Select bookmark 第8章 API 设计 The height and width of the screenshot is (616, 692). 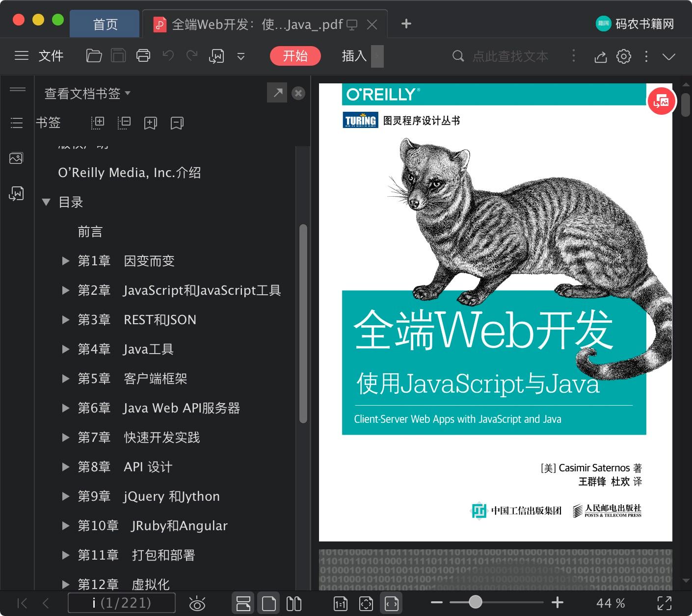(x=125, y=467)
